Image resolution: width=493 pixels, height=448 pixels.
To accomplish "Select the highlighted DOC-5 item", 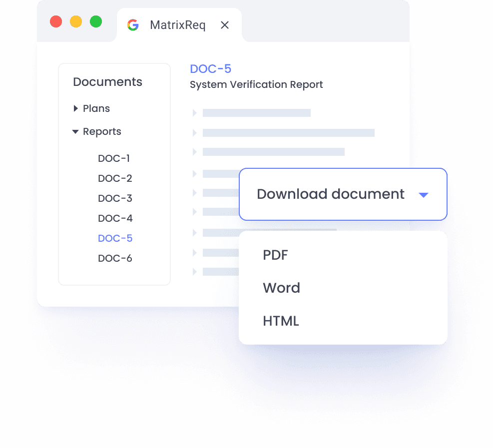I will [115, 238].
